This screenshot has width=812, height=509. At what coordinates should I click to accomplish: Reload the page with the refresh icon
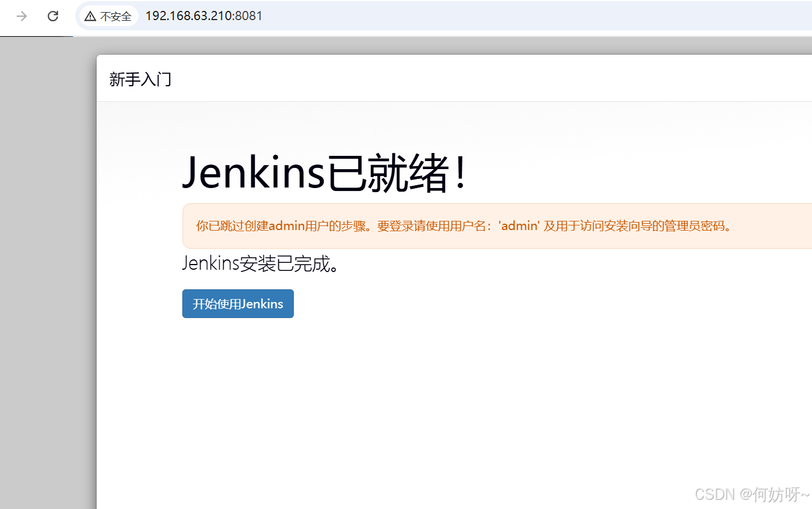coord(53,16)
